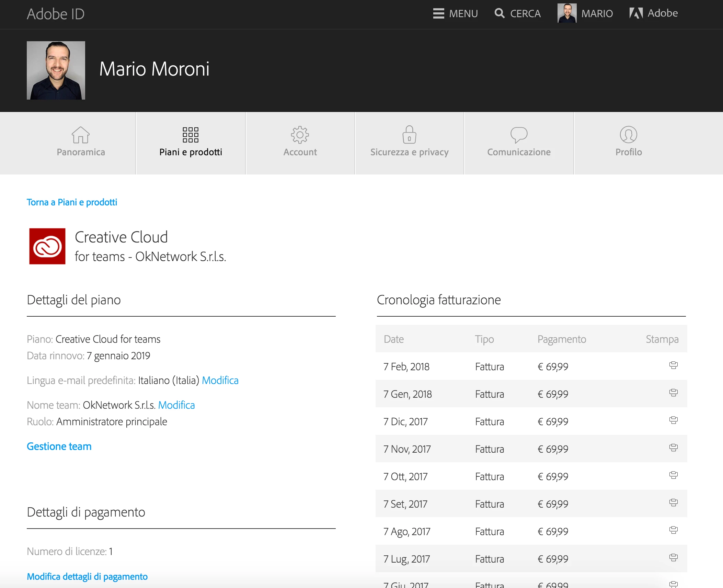Click the Panoramica house icon
723x588 pixels.
pos(81,135)
